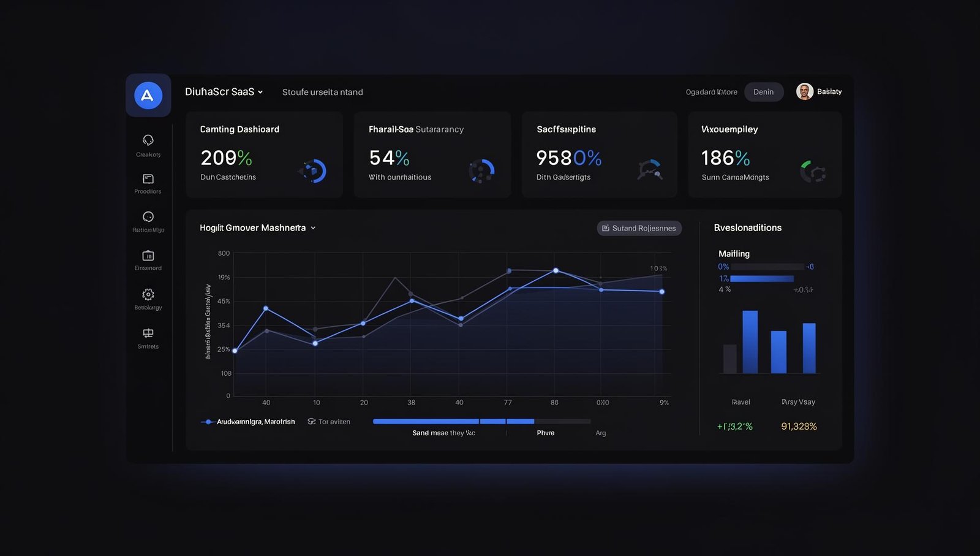
Task: Click the Bveslonaditions heading
Action: point(748,228)
